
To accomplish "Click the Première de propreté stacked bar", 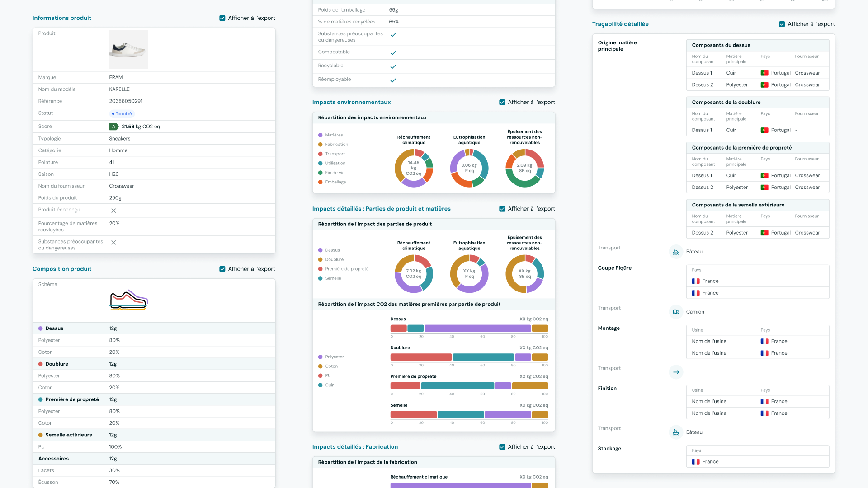I will tap(469, 386).
